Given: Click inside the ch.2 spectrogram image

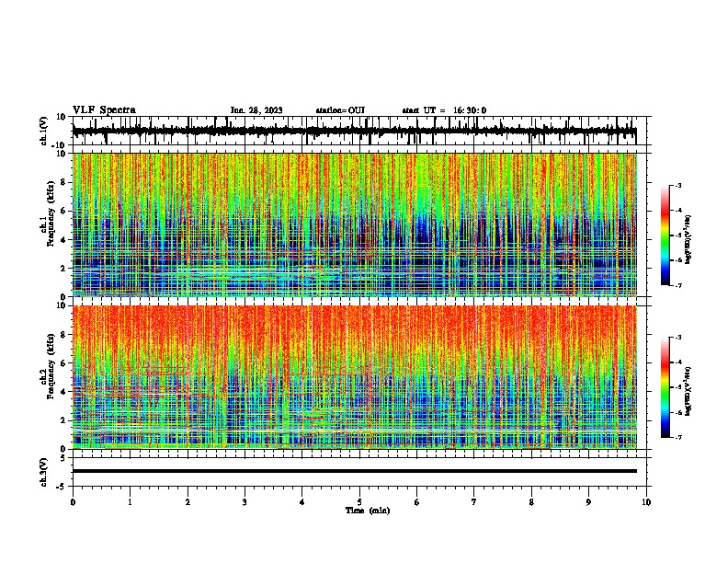Looking at the screenshot, I should (x=354, y=377).
